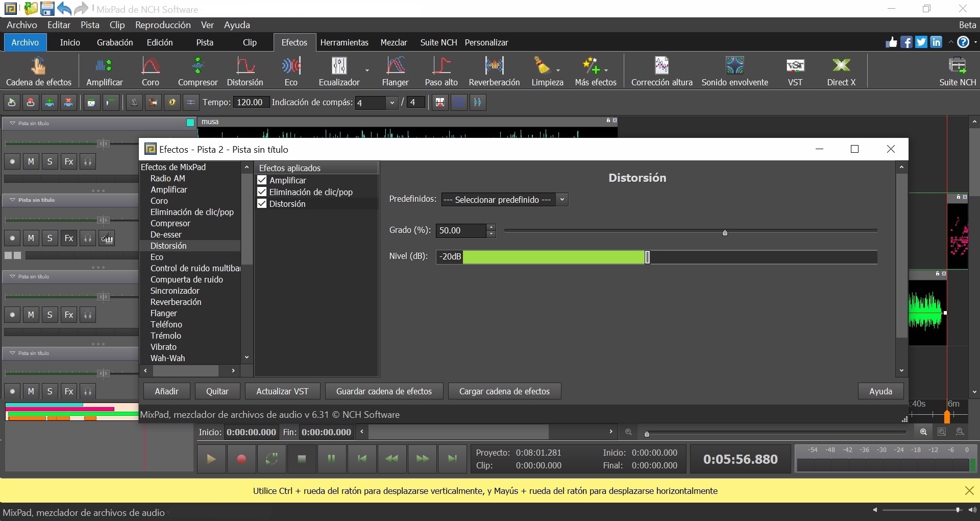
Task: Apply the Flanger effect
Action: (396, 71)
